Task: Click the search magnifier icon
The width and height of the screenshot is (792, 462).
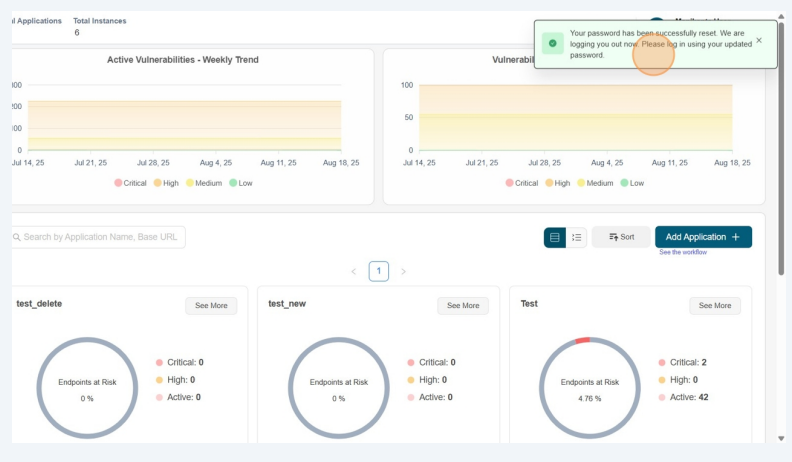Action: [x=17, y=237]
